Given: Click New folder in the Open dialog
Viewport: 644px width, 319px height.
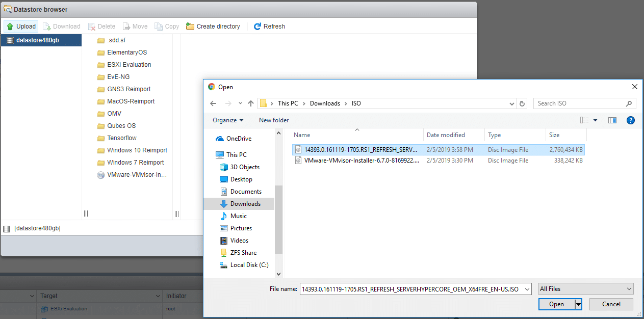Looking at the screenshot, I should coord(274,120).
